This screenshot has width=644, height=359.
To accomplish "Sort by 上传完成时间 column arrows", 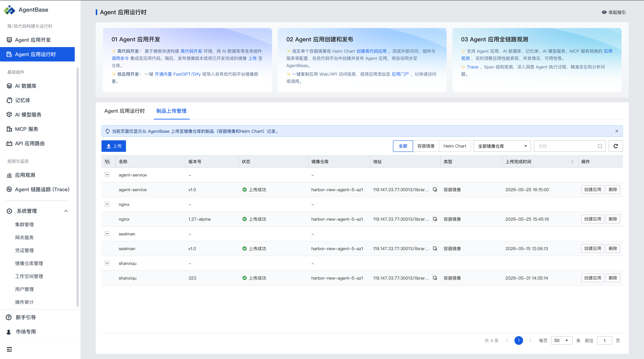I will [x=572, y=162].
